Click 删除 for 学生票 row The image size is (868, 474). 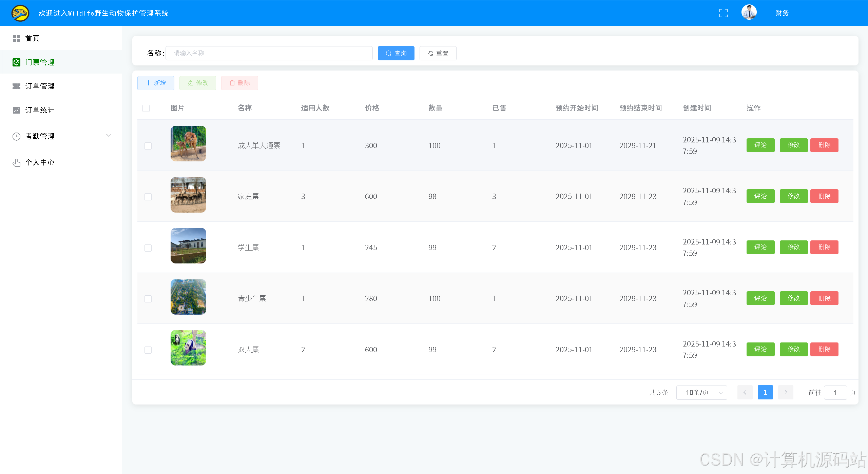click(824, 247)
